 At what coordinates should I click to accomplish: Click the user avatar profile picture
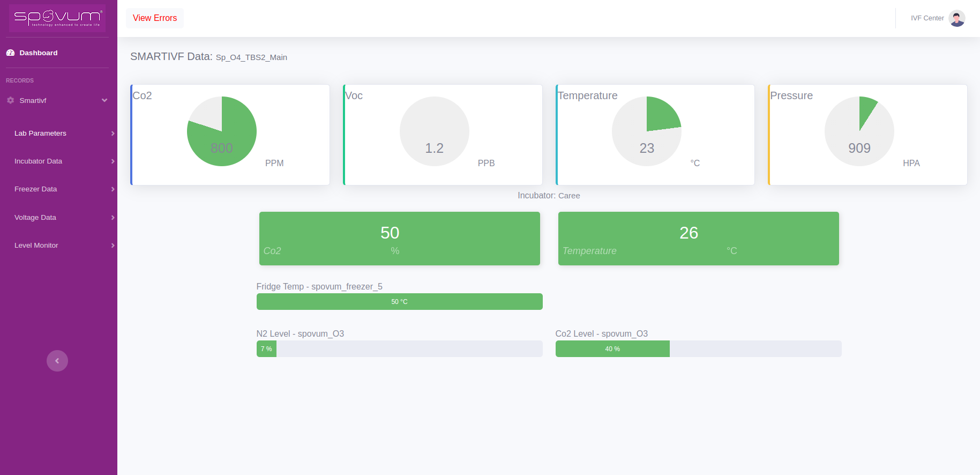tap(956, 18)
